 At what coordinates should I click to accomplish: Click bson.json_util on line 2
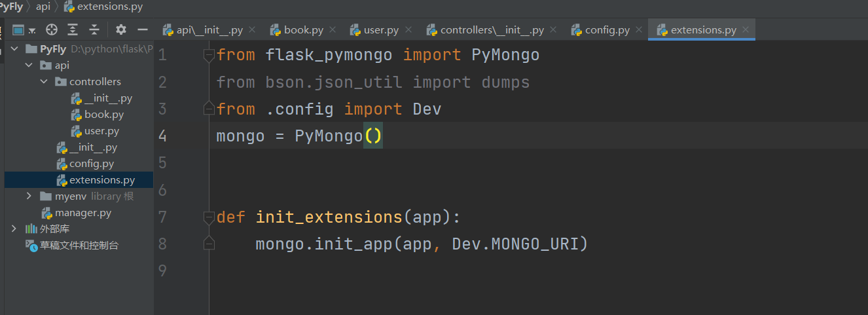point(334,83)
